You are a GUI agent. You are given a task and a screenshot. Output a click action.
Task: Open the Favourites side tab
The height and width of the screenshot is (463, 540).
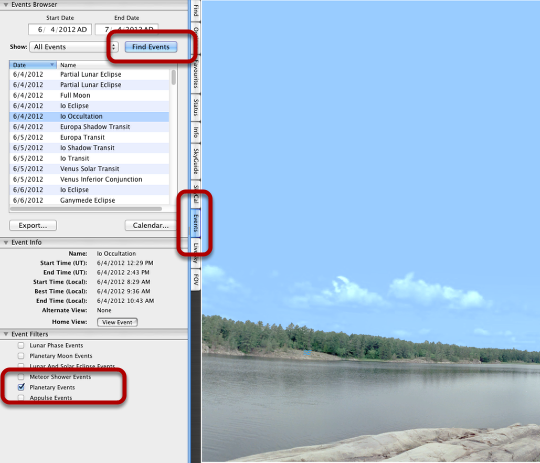[196, 73]
